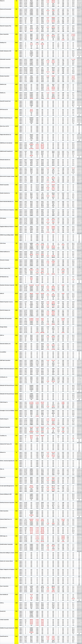Select the yellow 'NEE' ticker cell

coord(16,419)
